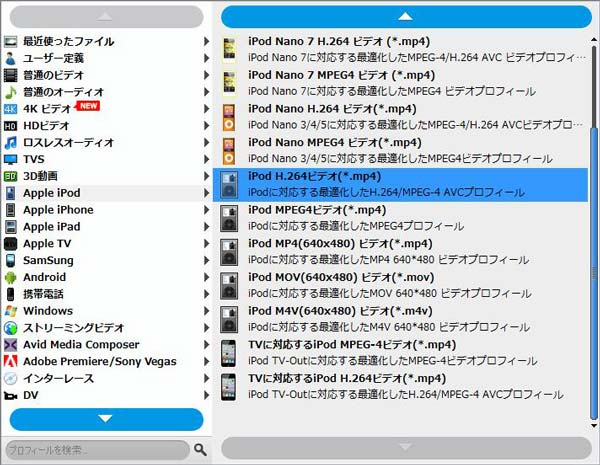Click the Apple iPhone device icon
600x465 pixels.
click(x=11, y=210)
